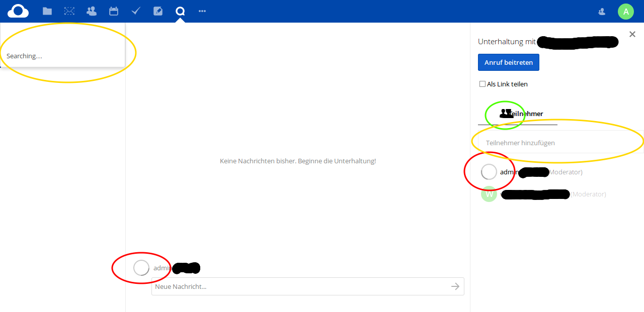
Task: Open the Notes app pencil icon
Action: tap(157, 11)
